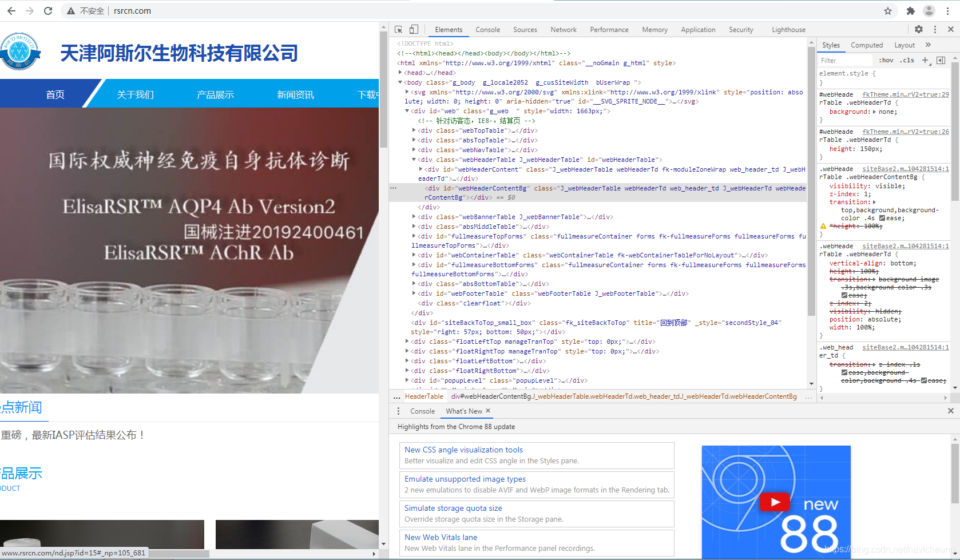
Task: Open the Memory tab
Action: (654, 30)
